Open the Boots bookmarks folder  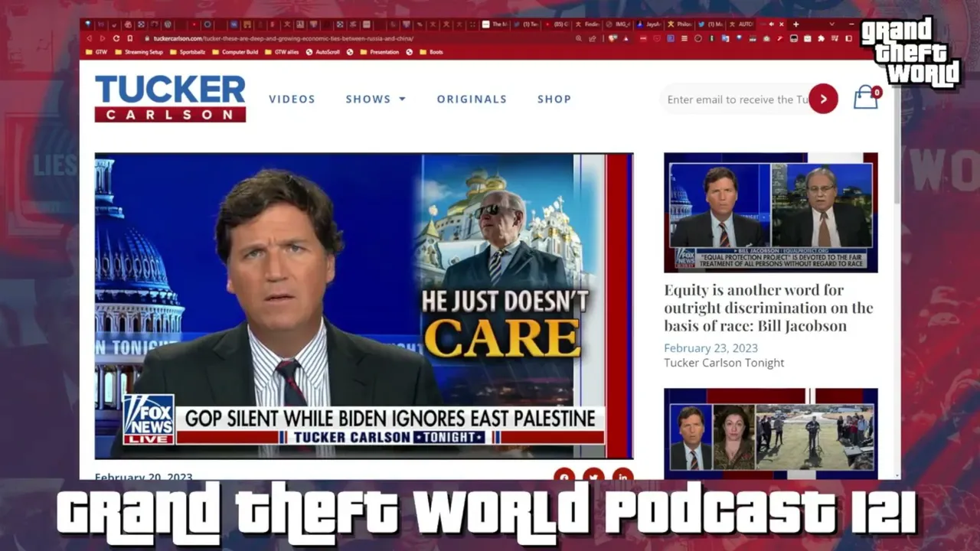point(431,52)
